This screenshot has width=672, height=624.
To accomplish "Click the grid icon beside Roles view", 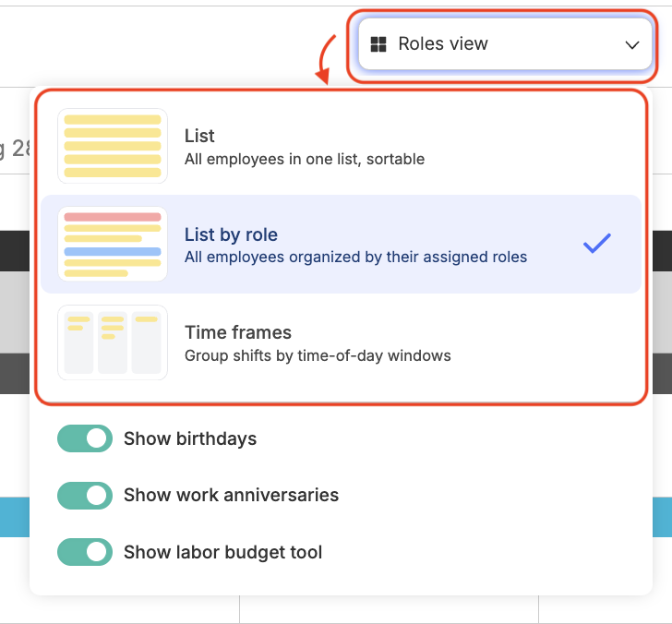I will pos(378,44).
